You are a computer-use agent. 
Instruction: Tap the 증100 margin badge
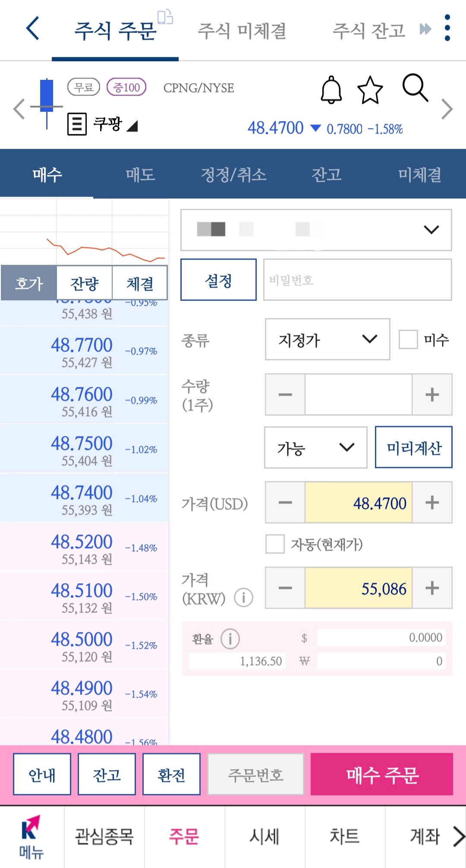click(126, 87)
